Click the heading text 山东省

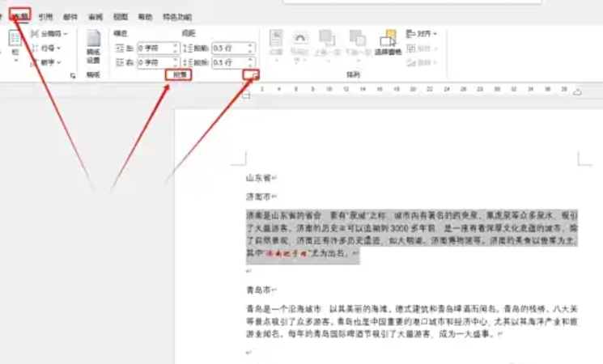259,178
